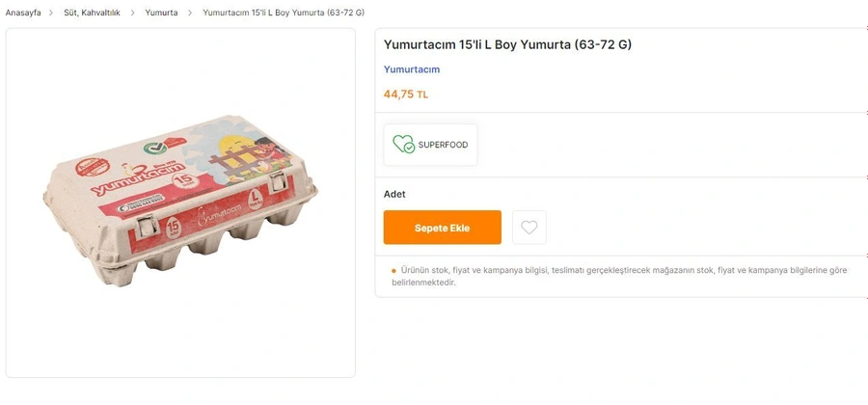Click the green checkmark badge on carton

[x=152, y=148]
